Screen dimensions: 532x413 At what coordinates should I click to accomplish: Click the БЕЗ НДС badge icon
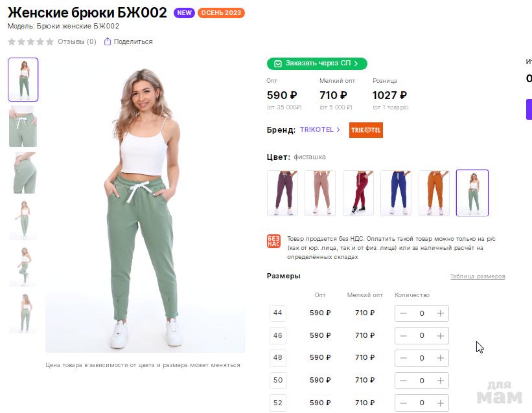[273, 241]
